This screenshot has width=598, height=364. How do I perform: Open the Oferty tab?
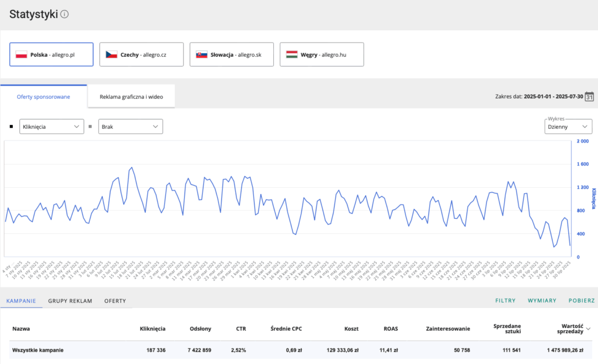point(115,301)
